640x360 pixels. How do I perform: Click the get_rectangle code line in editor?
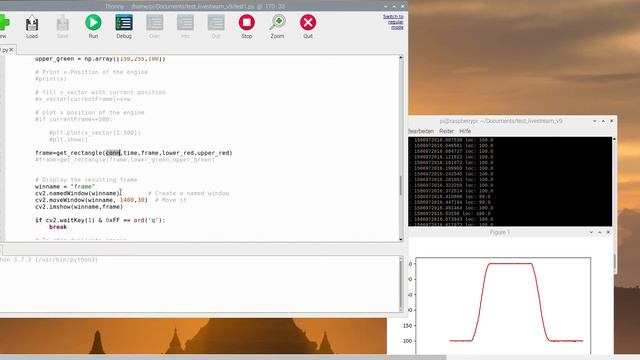[133, 153]
